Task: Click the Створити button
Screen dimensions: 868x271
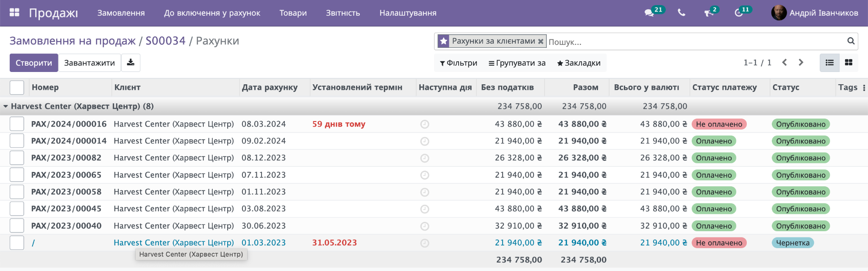Action: coord(34,63)
